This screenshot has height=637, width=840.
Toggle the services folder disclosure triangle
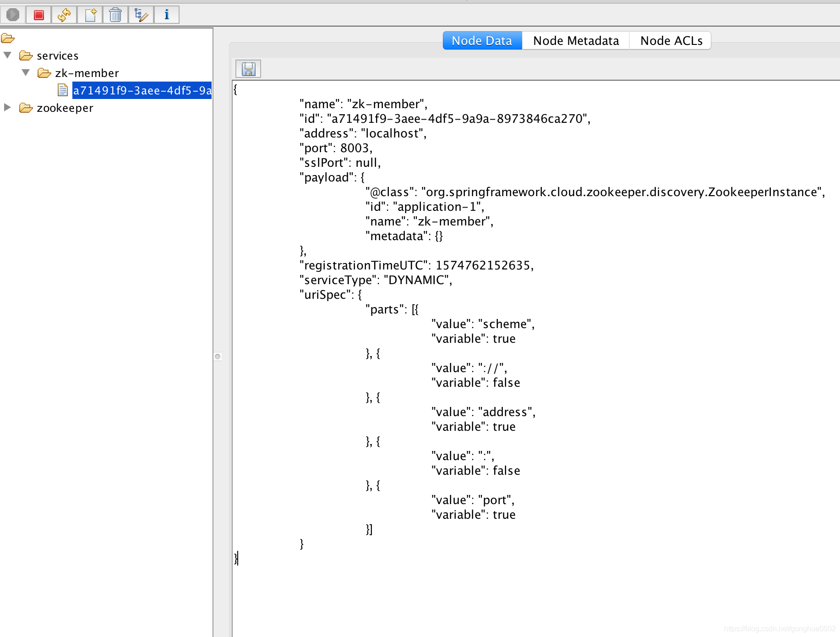(x=7, y=55)
